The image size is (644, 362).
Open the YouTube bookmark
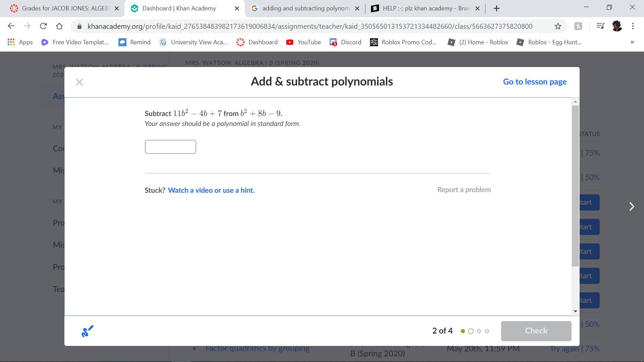pyautogui.click(x=303, y=42)
